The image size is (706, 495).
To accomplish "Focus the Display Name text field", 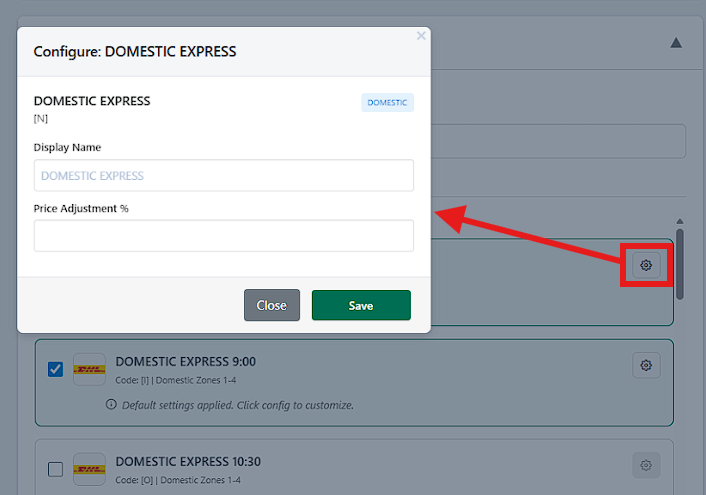I will point(223,176).
